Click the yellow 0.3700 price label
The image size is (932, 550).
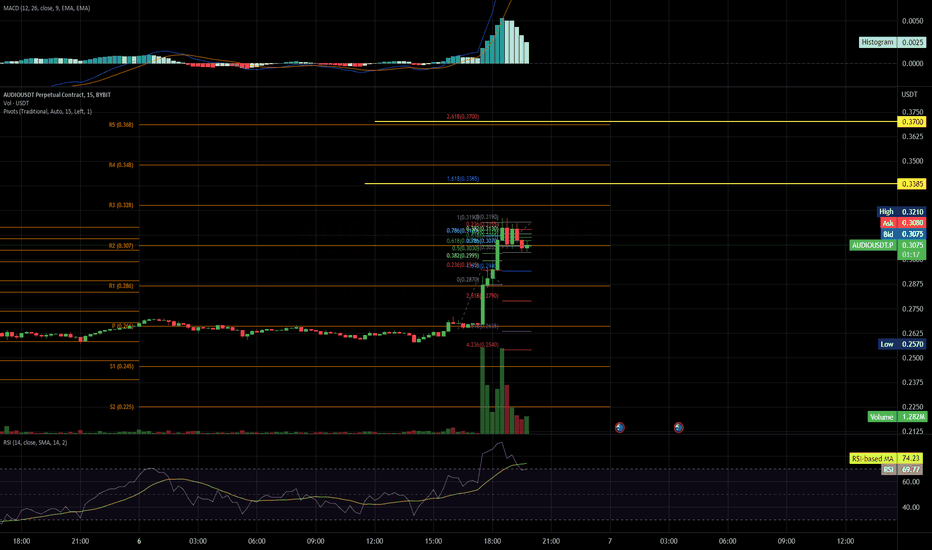click(x=912, y=122)
